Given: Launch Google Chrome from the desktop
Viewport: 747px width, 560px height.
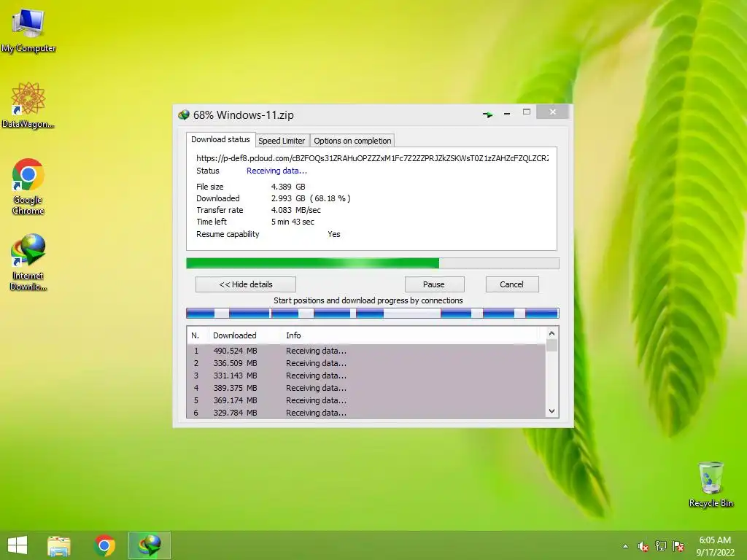Looking at the screenshot, I should [28, 187].
